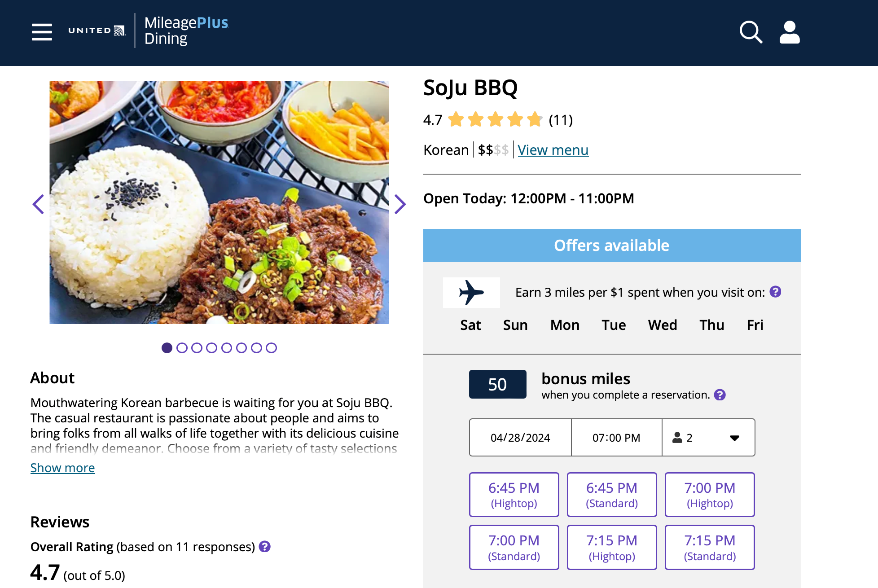Reserve the 7:15 PM Standard table

click(x=710, y=547)
